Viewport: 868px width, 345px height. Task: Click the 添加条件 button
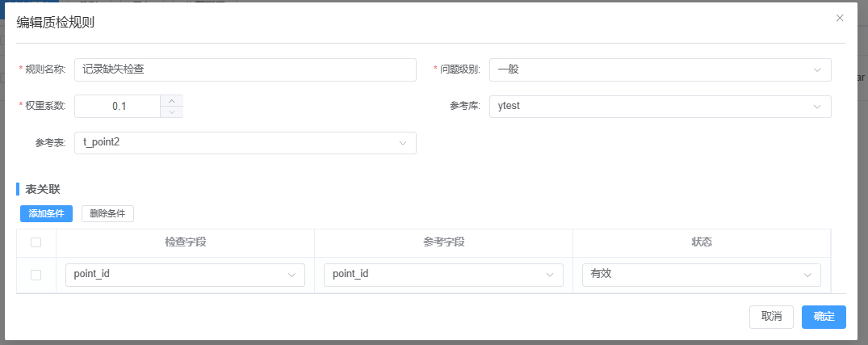pos(46,213)
